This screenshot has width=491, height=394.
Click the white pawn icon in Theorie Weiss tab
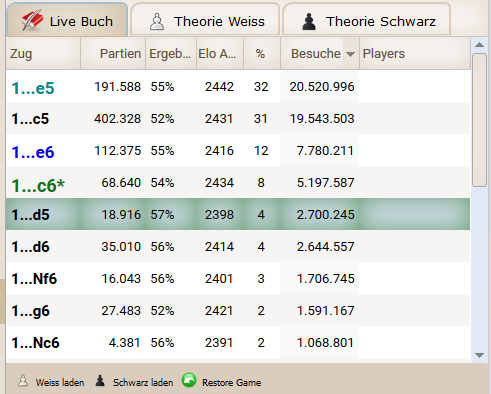[157, 21]
